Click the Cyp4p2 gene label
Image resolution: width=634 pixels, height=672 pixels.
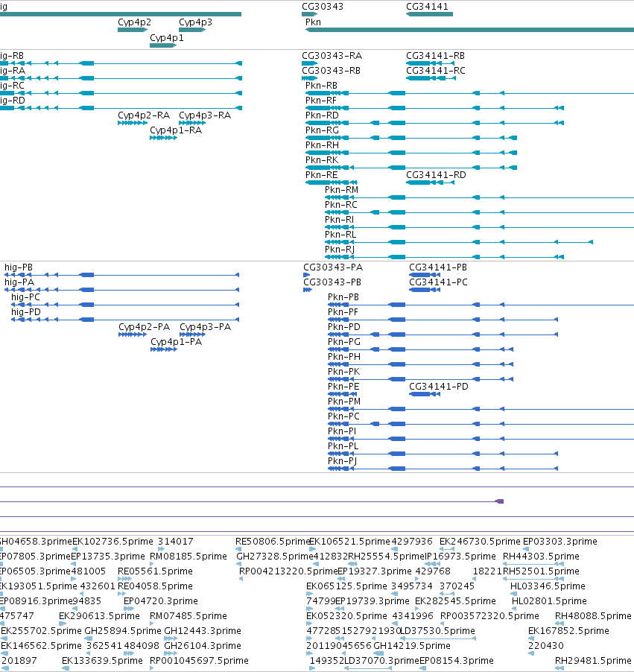[134, 22]
